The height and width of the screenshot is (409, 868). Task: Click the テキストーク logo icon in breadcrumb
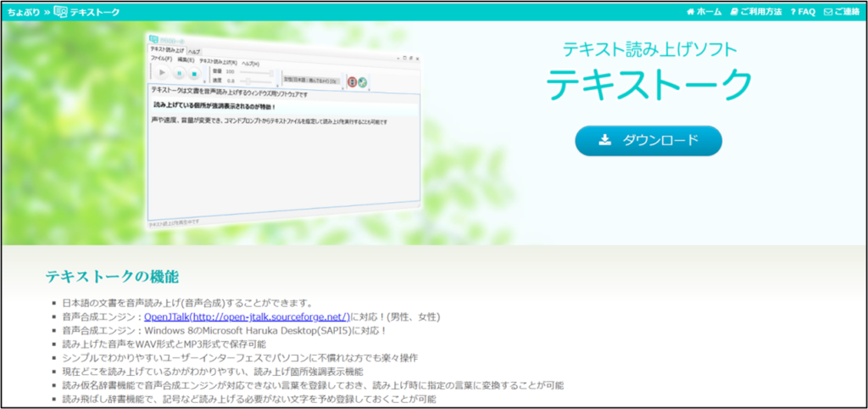(x=60, y=12)
